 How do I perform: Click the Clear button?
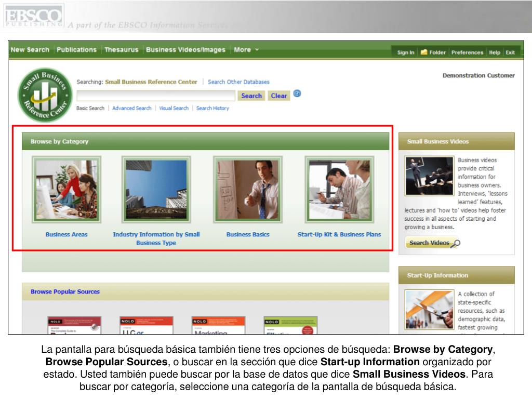pos(279,96)
